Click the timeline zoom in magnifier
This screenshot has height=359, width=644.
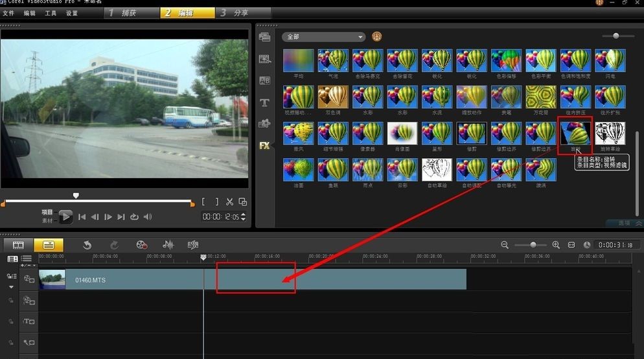click(556, 245)
